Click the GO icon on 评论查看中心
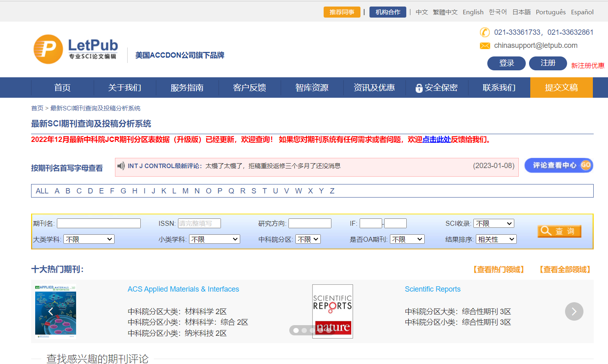 pyautogui.click(x=586, y=165)
